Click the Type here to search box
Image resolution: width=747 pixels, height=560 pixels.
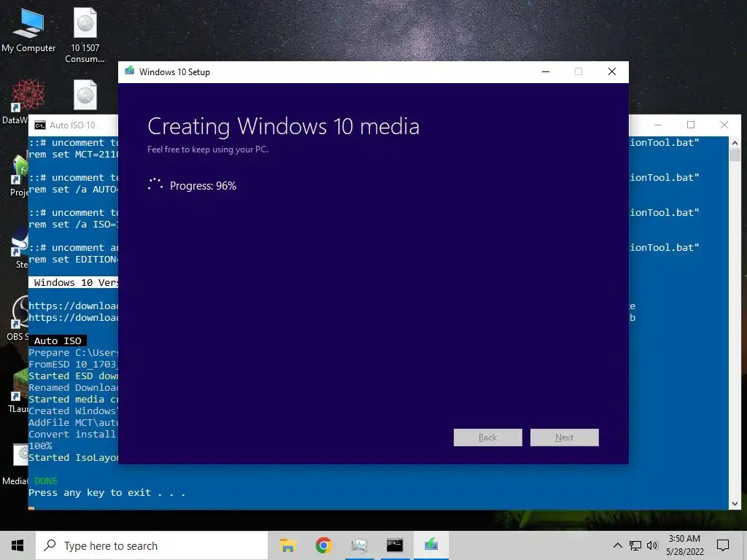click(x=152, y=545)
